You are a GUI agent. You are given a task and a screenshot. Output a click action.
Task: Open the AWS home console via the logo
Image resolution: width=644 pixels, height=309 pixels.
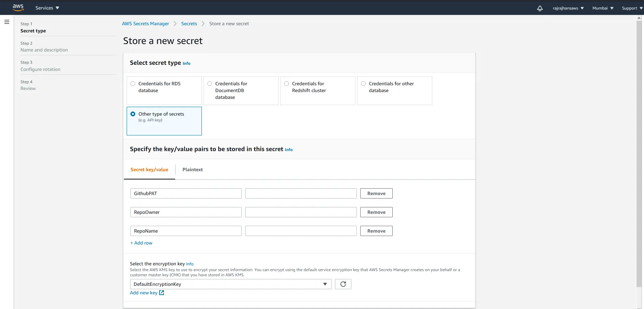[18, 8]
